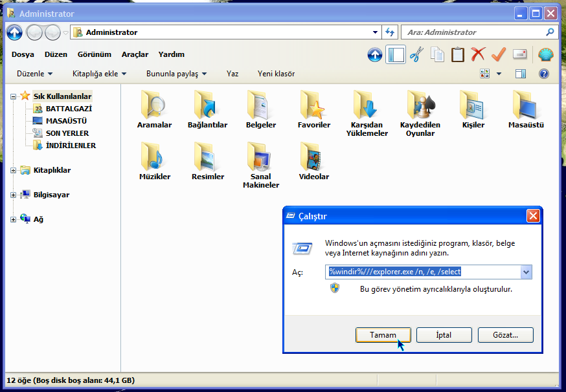
Task: Click the Yeni klasör button
Action: (276, 74)
